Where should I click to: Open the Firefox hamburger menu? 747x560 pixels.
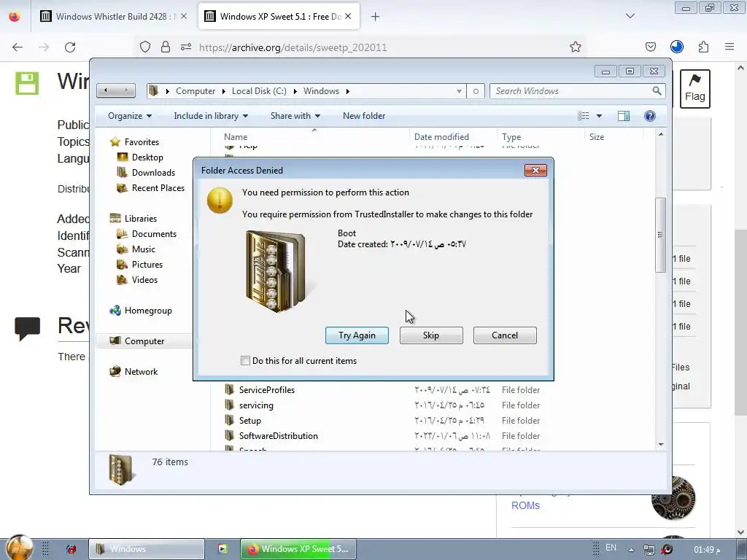[x=729, y=47]
